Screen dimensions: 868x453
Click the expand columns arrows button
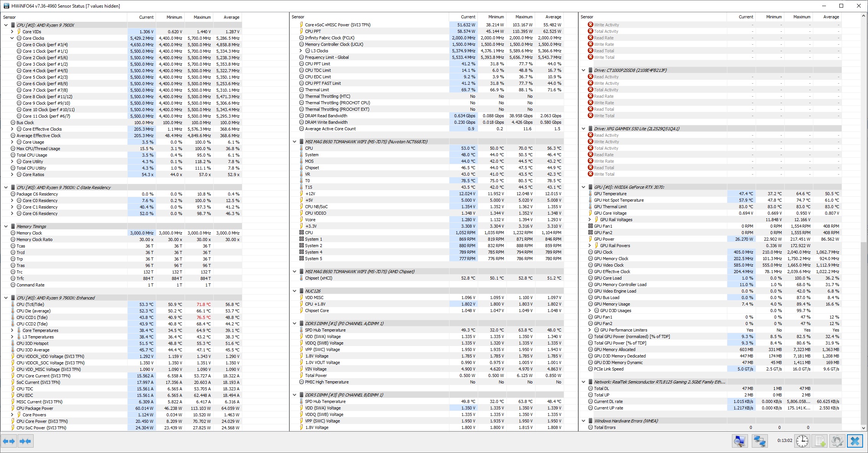point(9,441)
